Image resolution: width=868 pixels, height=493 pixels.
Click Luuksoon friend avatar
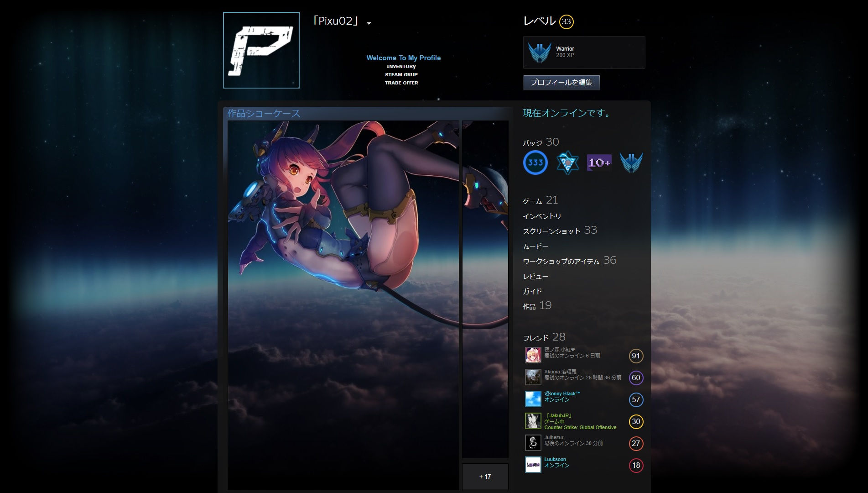[533, 465]
